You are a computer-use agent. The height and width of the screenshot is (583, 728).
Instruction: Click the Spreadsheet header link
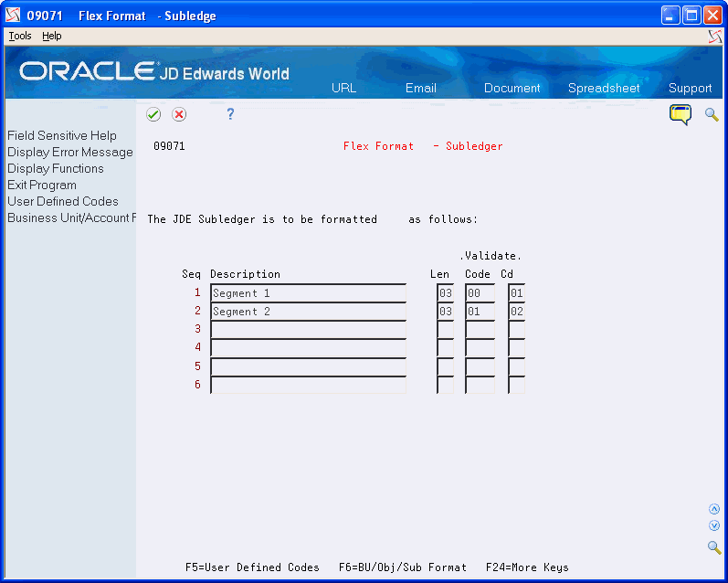(604, 88)
